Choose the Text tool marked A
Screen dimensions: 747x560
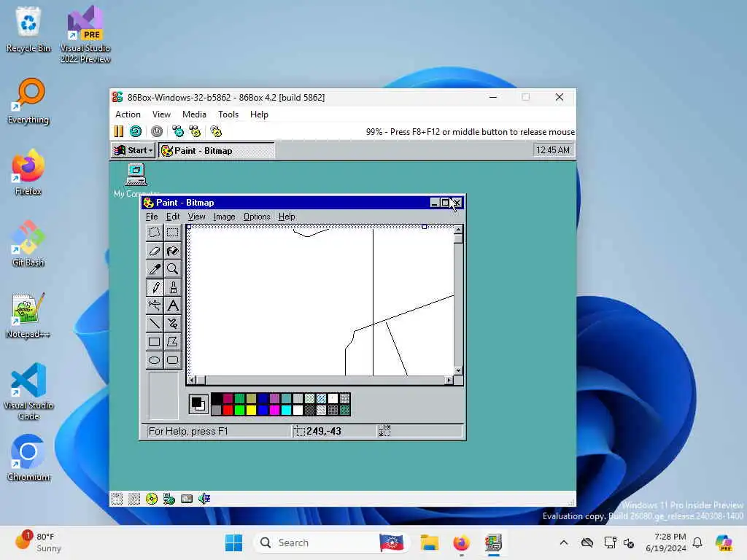click(x=172, y=306)
